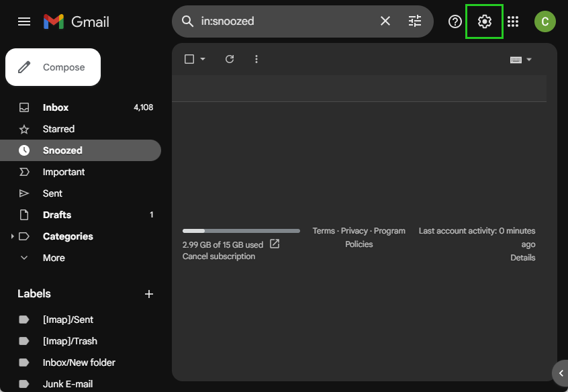Click the in:snoozed search field
Screen dimensions: 568x392
[285, 21]
